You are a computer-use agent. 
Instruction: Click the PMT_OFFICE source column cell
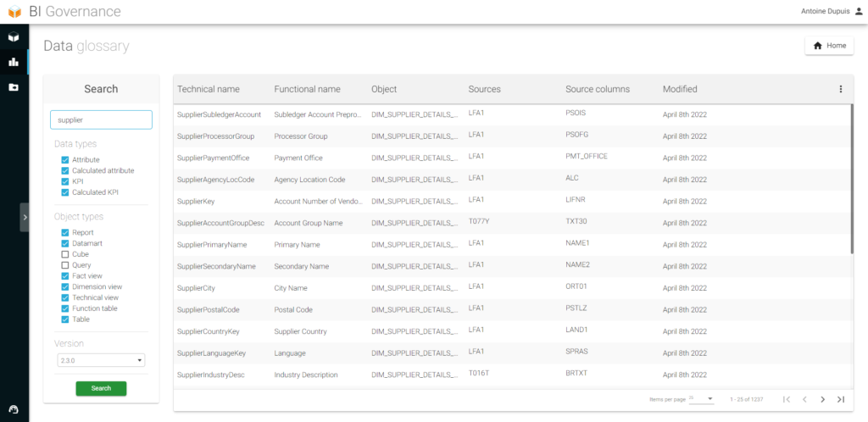point(587,157)
